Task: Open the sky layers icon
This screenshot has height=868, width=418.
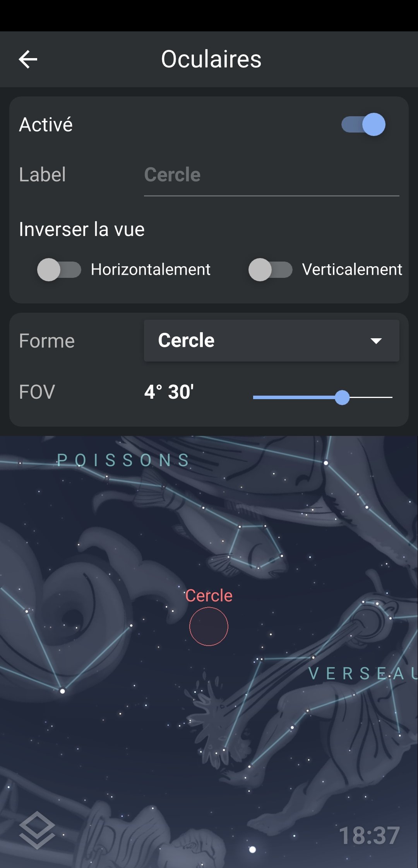Action: [x=37, y=830]
